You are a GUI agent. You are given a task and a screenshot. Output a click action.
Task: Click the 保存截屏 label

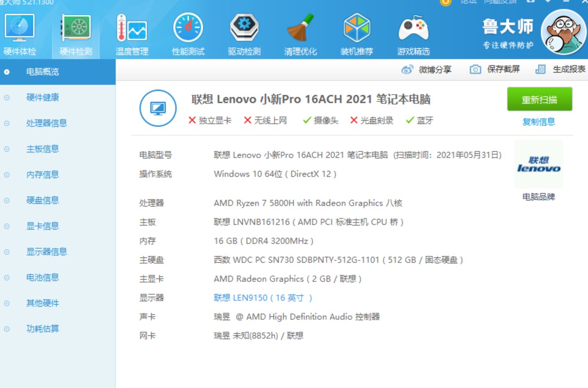click(x=504, y=69)
